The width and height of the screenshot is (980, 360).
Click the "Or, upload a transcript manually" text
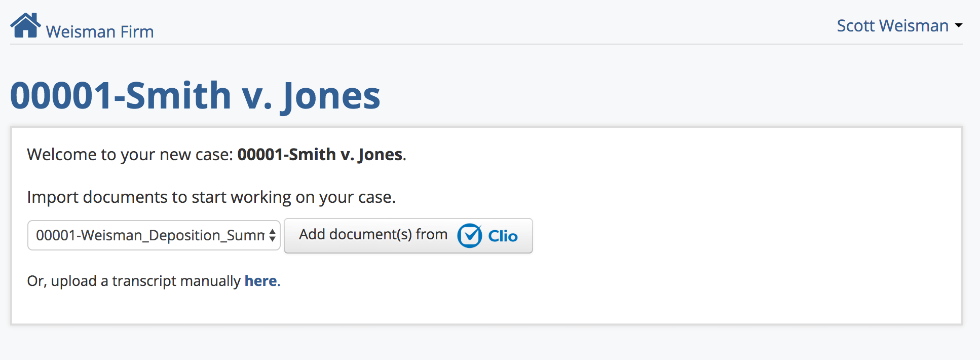(x=134, y=281)
